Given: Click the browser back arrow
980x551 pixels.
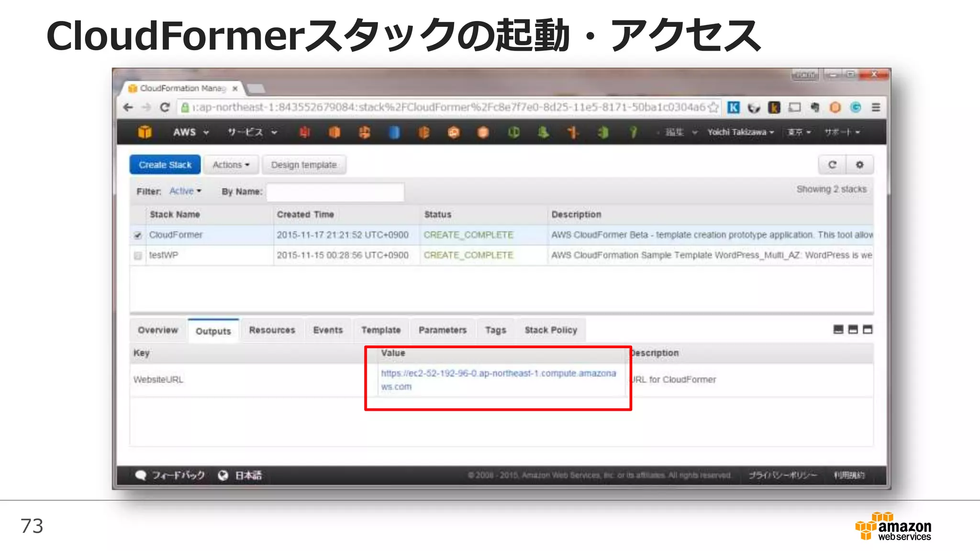Looking at the screenshot, I should [x=128, y=107].
